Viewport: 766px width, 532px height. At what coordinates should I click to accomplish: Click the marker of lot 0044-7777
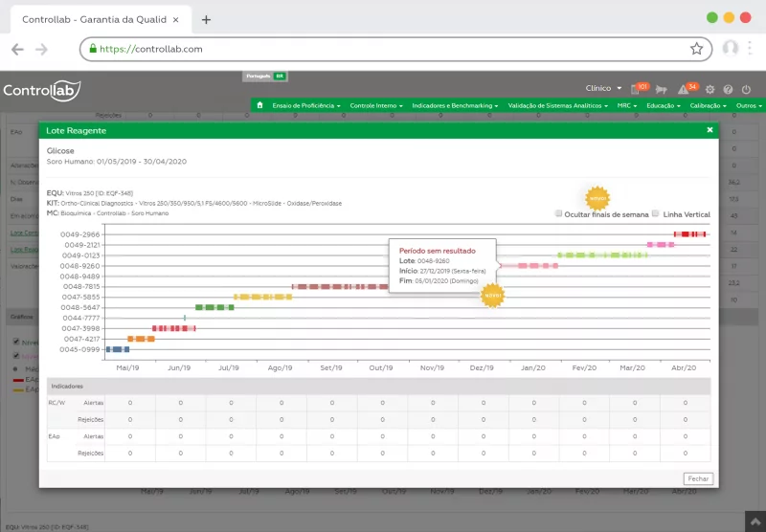pos(185,318)
